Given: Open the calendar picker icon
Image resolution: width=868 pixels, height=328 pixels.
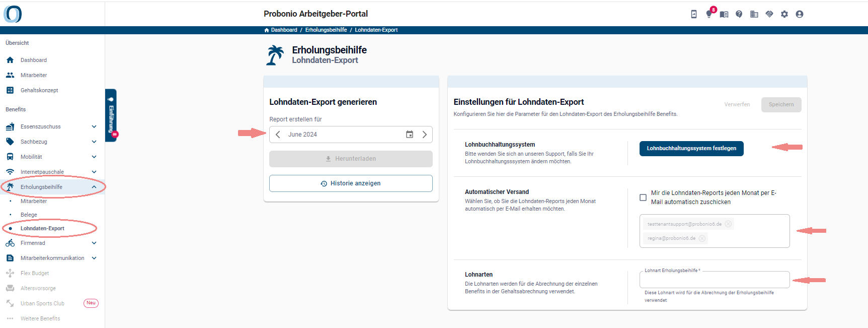Looking at the screenshot, I should pos(410,135).
